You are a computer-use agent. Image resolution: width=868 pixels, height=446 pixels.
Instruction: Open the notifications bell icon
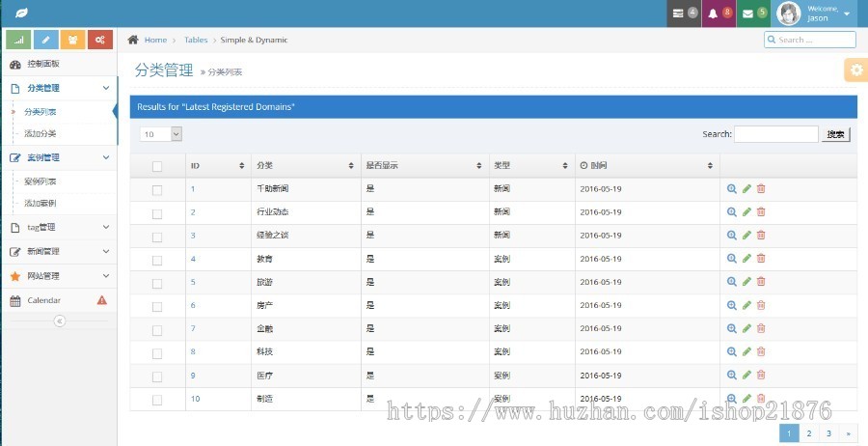719,14
